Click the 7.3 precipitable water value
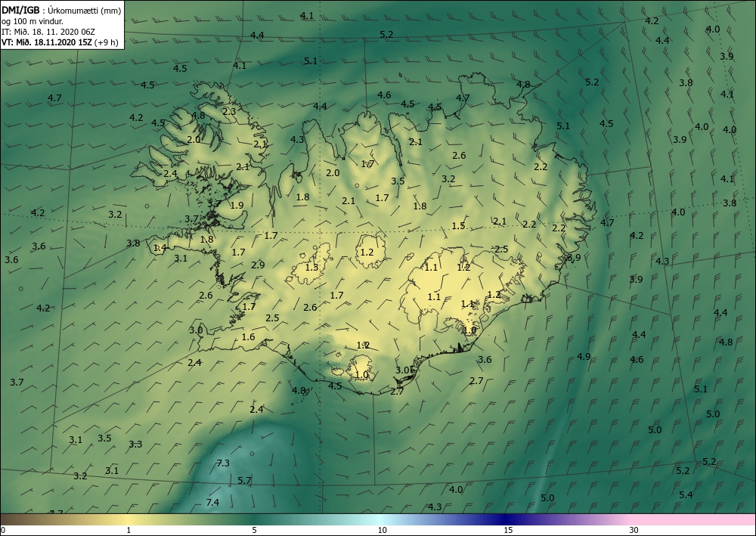Screen dimensions: 756x536 tap(223, 463)
